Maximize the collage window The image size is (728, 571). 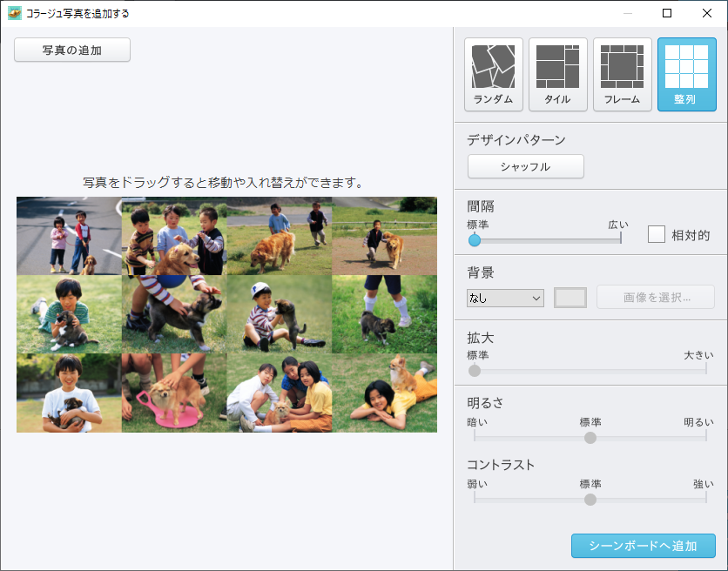[667, 13]
